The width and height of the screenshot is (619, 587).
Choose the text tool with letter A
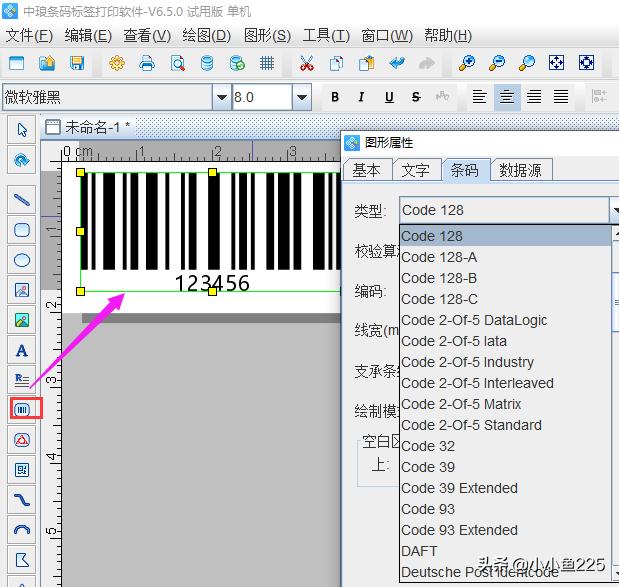click(21, 351)
